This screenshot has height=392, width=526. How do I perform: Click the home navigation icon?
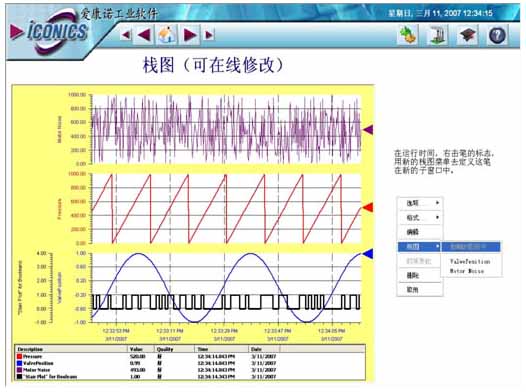pyautogui.click(x=167, y=35)
